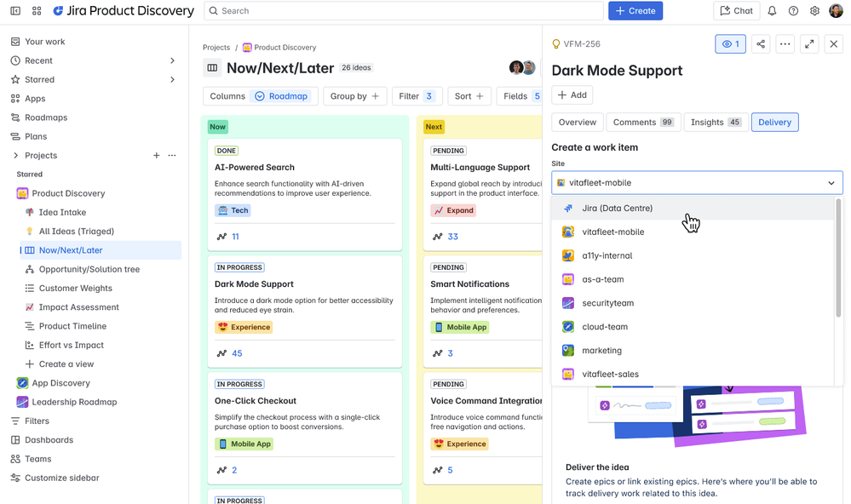The image size is (851, 504).
Task: Switch to Delivery tab
Action: coord(774,122)
